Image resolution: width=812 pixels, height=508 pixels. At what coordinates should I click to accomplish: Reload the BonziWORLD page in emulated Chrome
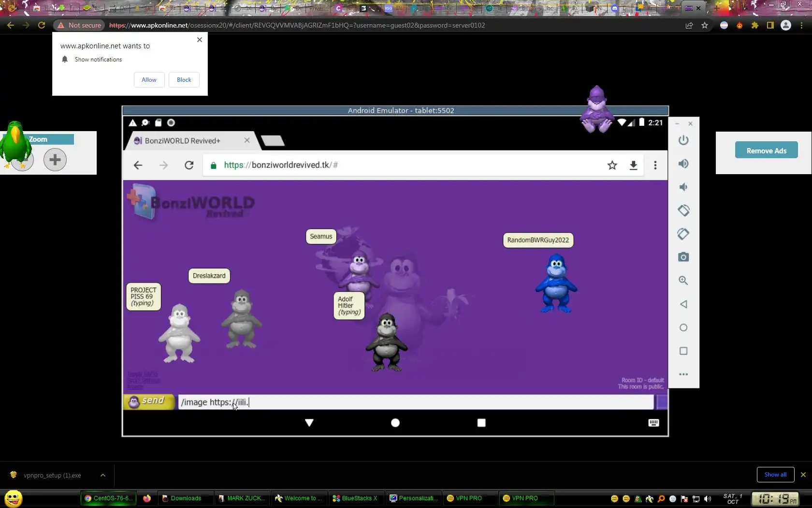(189, 165)
